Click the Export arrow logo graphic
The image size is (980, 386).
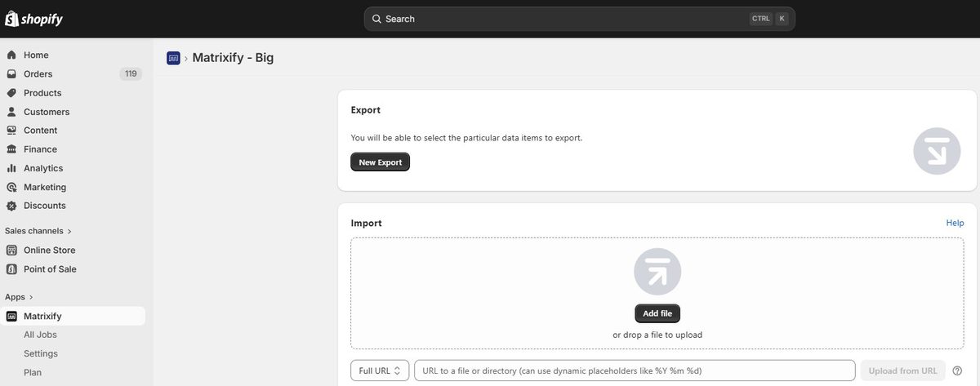pyautogui.click(x=937, y=151)
